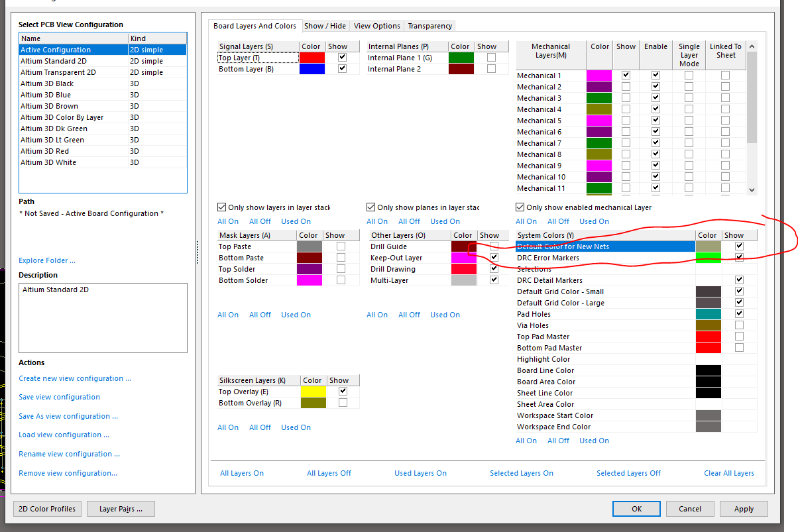Select Altium Standard 2D configuration
Image resolution: width=798 pixels, height=532 pixels.
point(103,61)
